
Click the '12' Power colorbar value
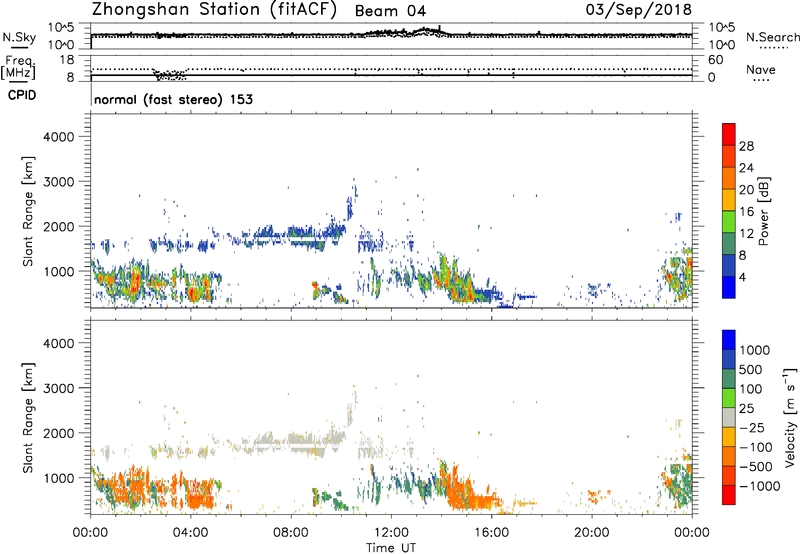[746, 234]
